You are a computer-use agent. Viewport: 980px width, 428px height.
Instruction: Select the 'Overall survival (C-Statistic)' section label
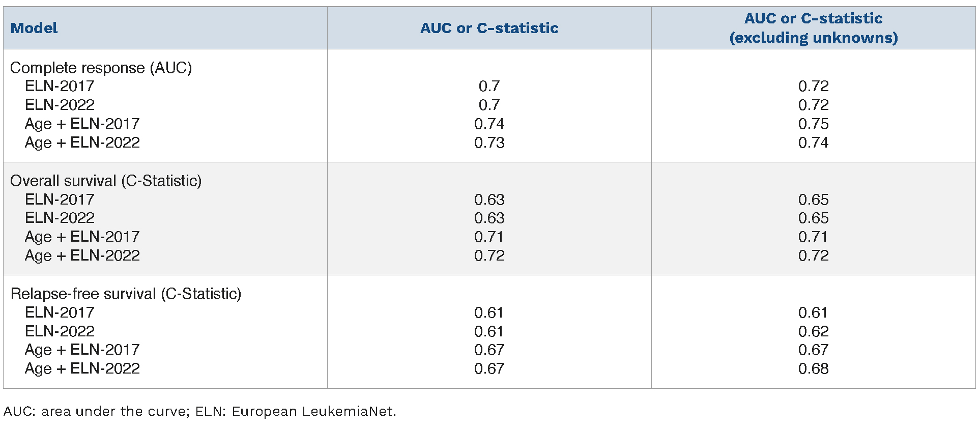[x=106, y=181]
